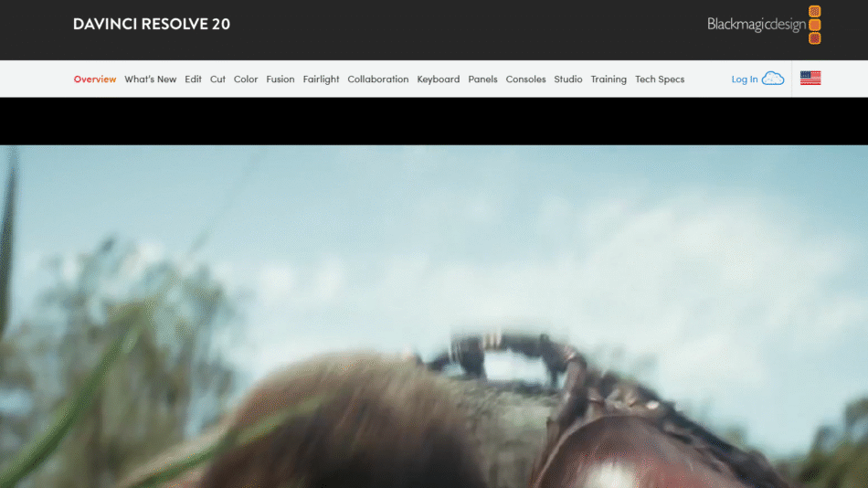View the Tech Specs page
This screenshot has height=488, width=868.
click(x=660, y=80)
